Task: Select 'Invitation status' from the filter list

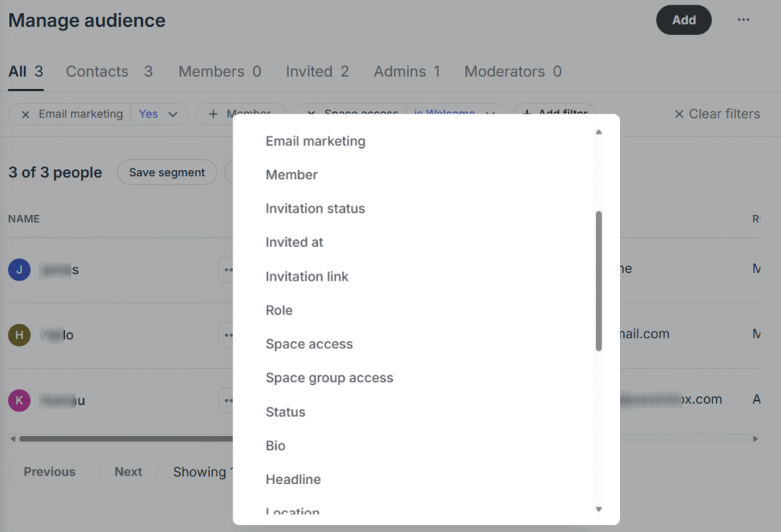Action: click(x=315, y=208)
